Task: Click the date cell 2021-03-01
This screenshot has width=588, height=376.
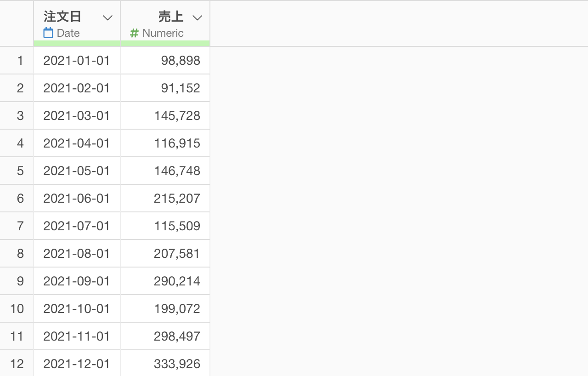Action: tap(77, 116)
